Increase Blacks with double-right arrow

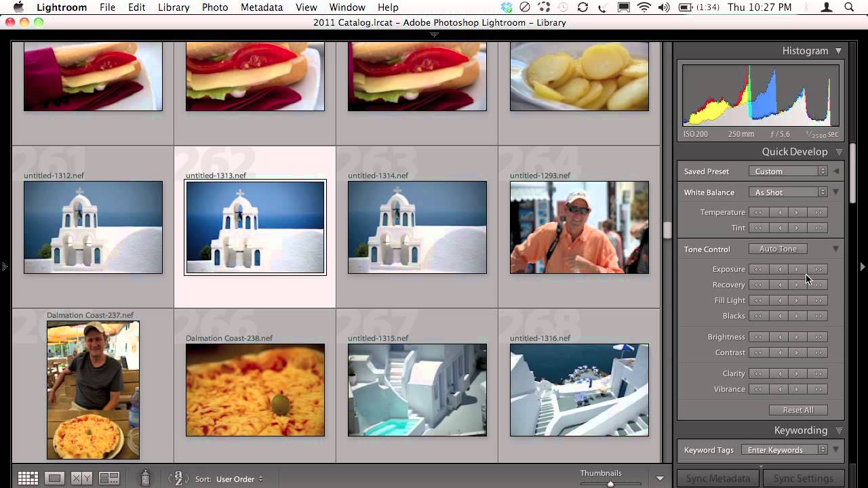(x=818, y=316)
